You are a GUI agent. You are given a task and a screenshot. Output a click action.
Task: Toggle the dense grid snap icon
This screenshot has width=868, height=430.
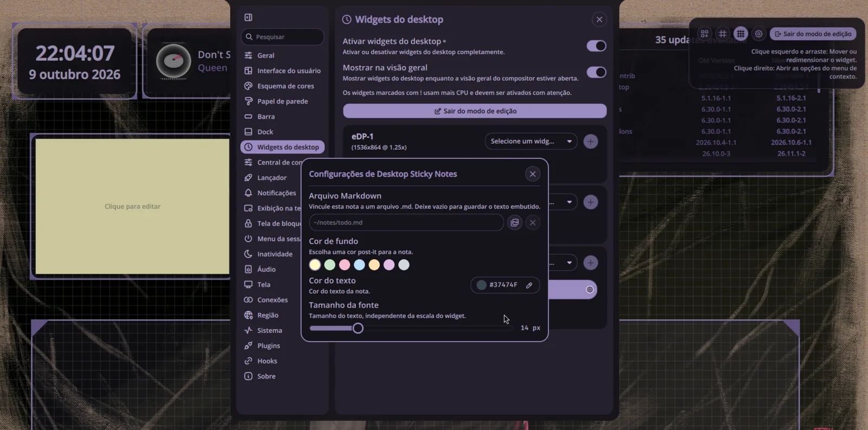(741, 34)
